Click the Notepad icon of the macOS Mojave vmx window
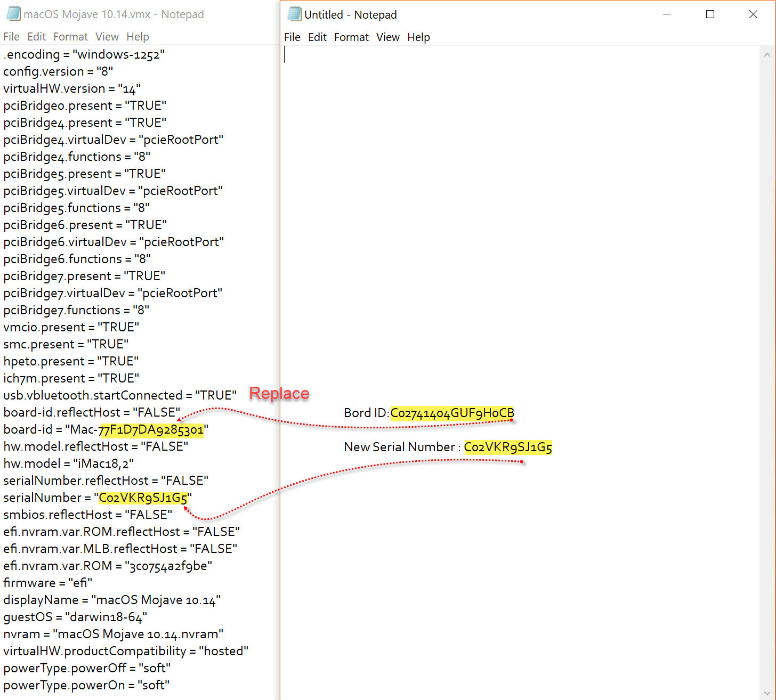This screenshot has width=776, height=700. 13,14
